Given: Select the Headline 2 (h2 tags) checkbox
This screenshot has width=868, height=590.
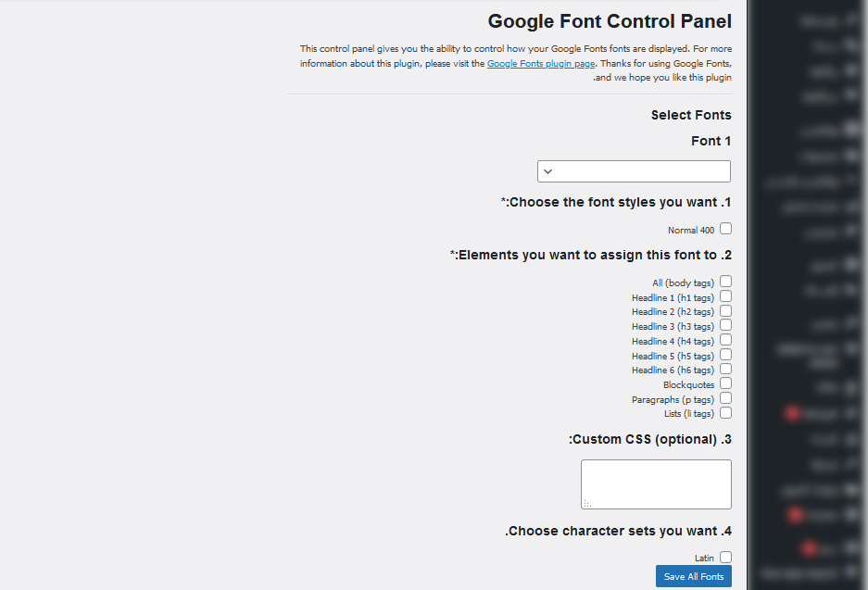Looking at the screenshot, I should [725, 311].
